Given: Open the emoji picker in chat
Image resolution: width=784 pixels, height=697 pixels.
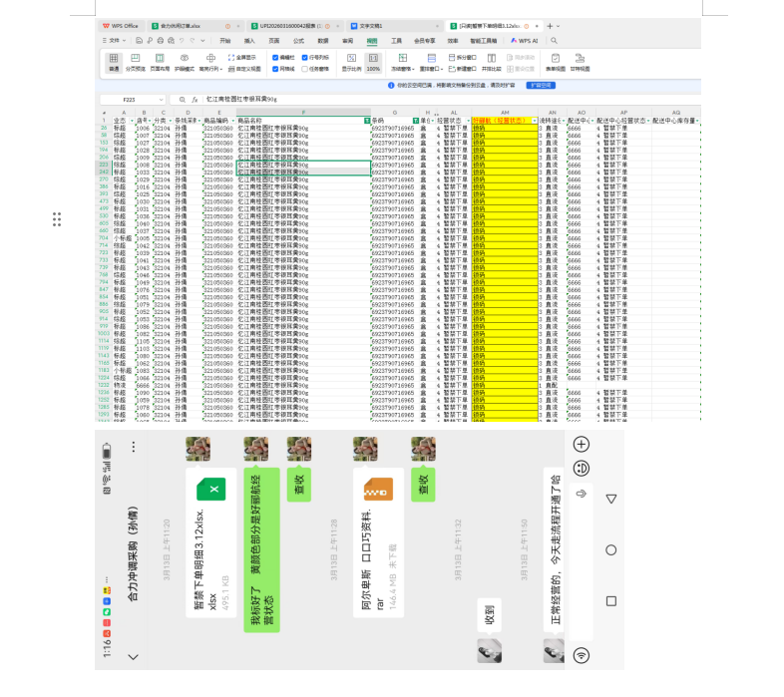Looking at the screenshot, I should (583, 468).
